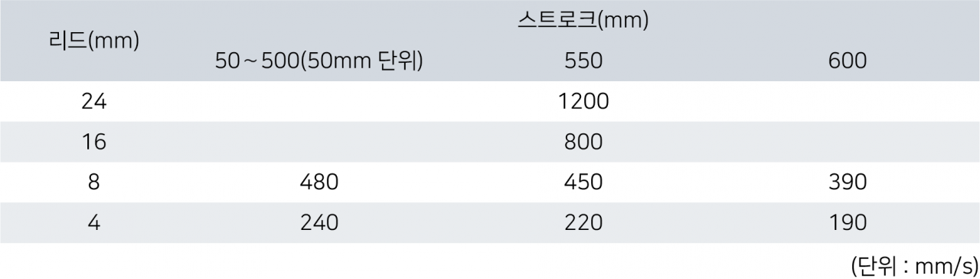Screen dimensions: 980x279
Task: Select the 스트로크(mm) header cell
Action: [583, 21]
